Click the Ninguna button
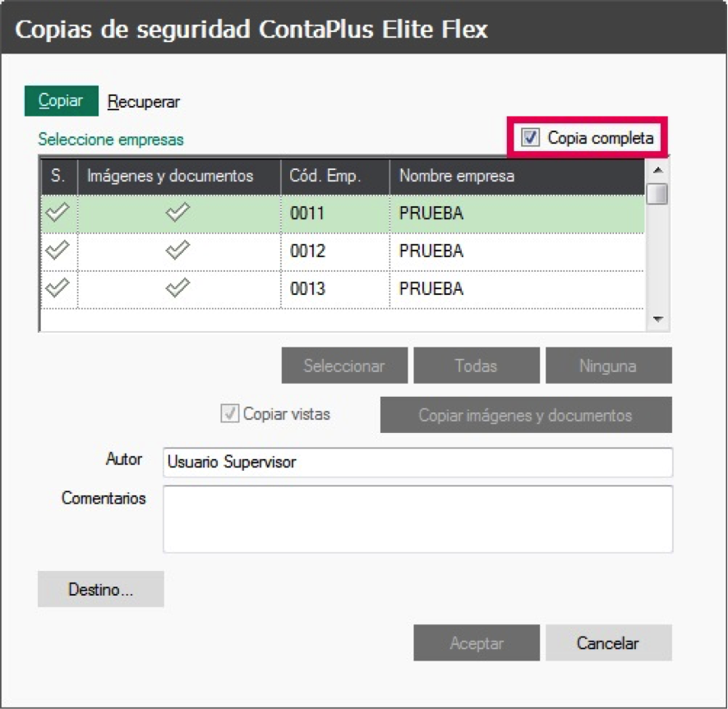 coord(608,366)
